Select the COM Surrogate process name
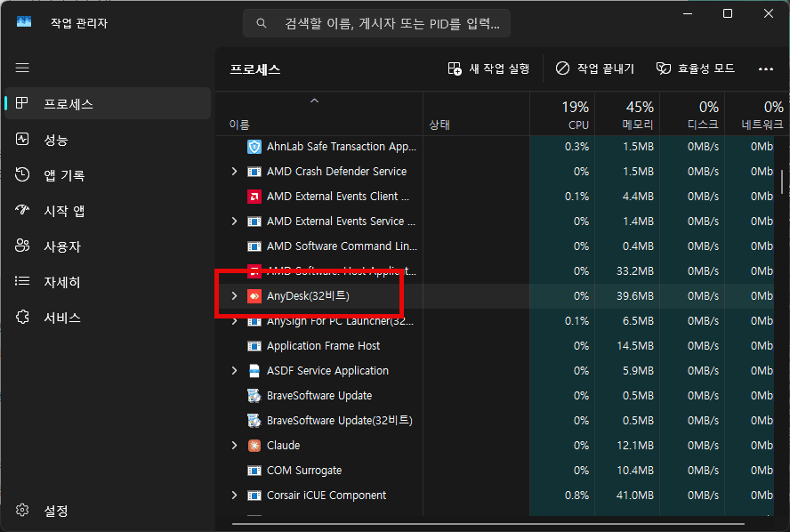This screenshot has width=790, height=532. [x=303, y=471]
